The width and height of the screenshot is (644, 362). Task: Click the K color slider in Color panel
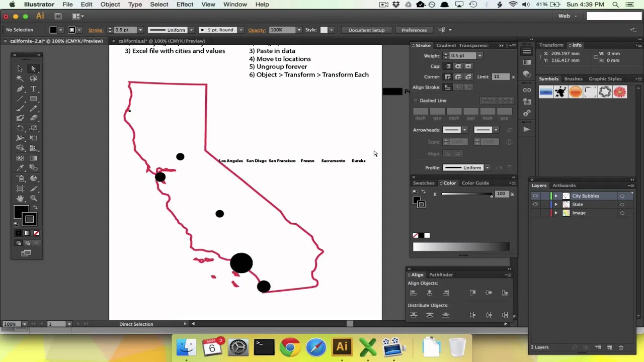click(x=467, y=194)
